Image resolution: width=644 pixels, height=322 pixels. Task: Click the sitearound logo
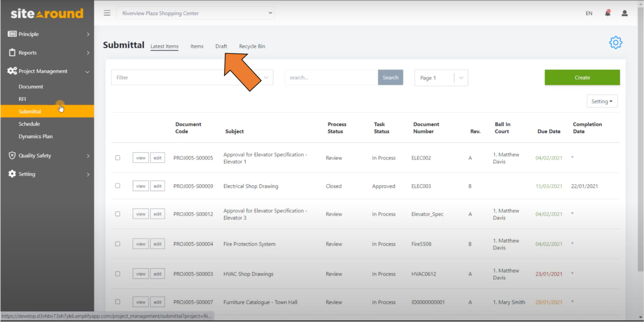[x=47, y=13]
